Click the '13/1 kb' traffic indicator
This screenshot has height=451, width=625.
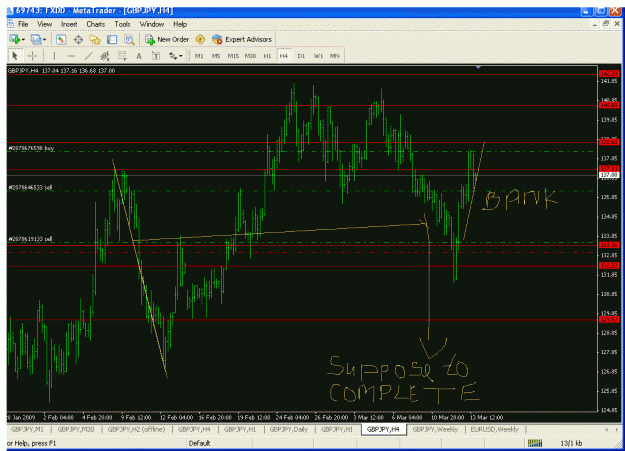coord(571,443)
